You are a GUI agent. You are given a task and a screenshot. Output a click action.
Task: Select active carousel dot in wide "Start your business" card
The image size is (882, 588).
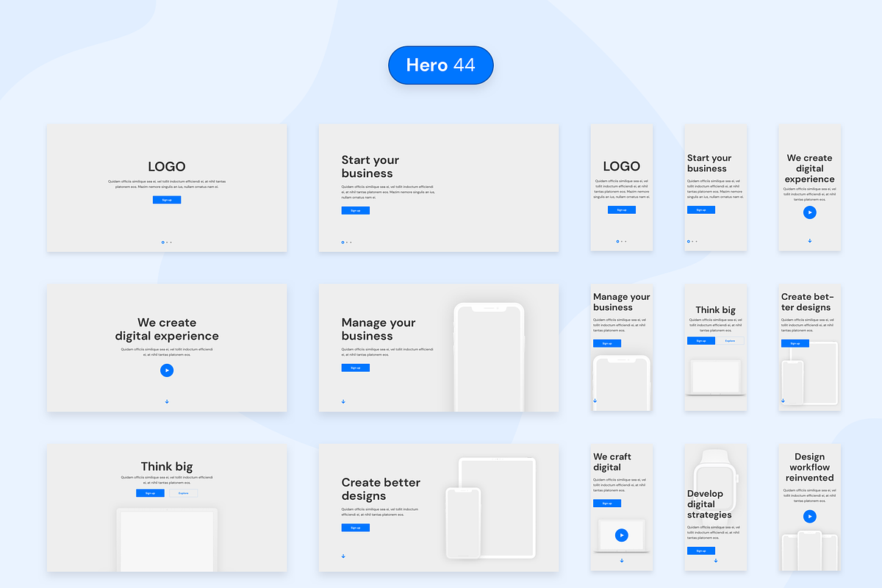point(343,242)
